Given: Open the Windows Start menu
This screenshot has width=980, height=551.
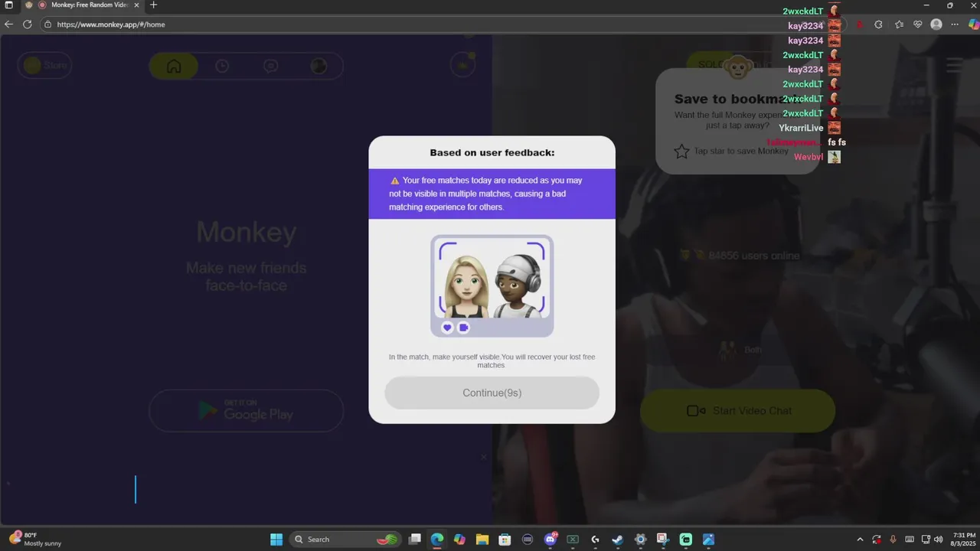Looking at the screenshot, I should tap(276, 540).
